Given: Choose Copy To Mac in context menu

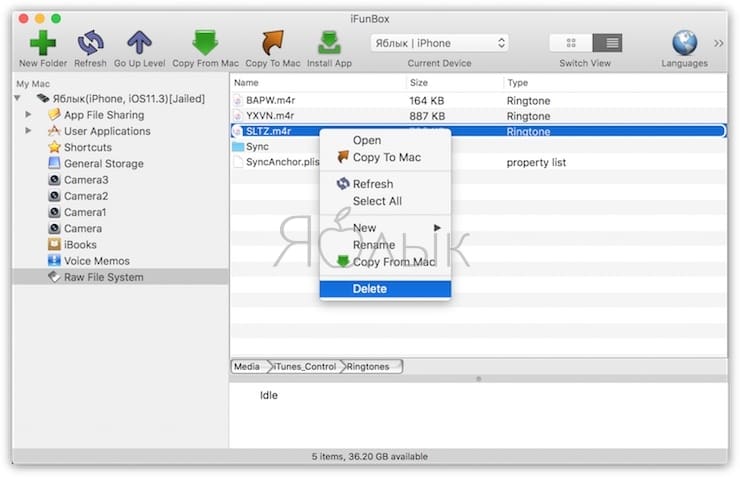Looking at the screenshot, I should [x=385, y=157].
